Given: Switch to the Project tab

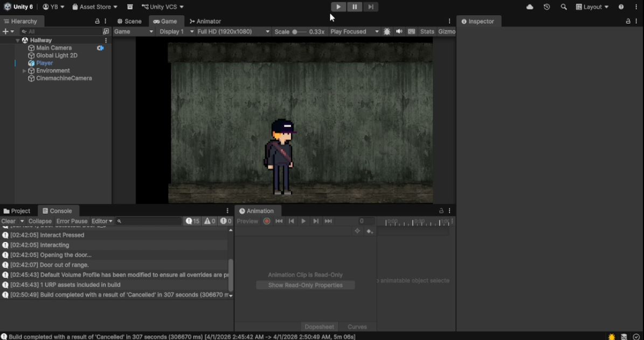Looking at the screenshot, I should click(x=17, y=211).
